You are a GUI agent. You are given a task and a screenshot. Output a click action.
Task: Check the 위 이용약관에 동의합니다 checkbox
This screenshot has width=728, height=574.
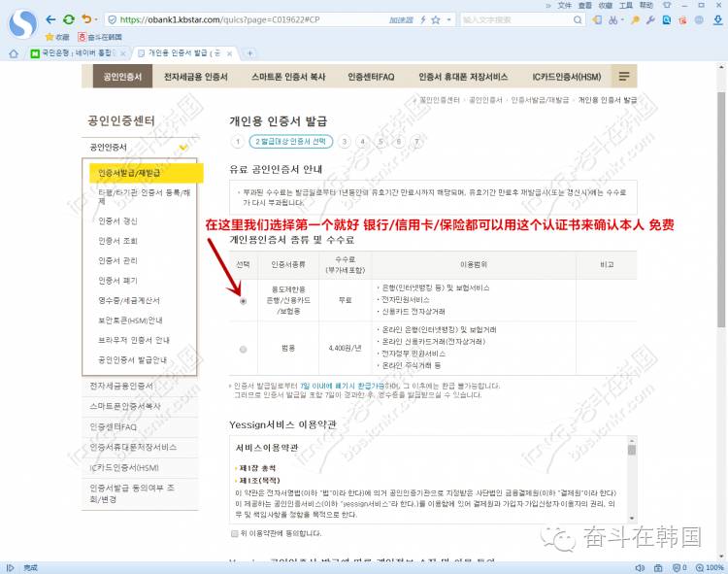(235, 533)
